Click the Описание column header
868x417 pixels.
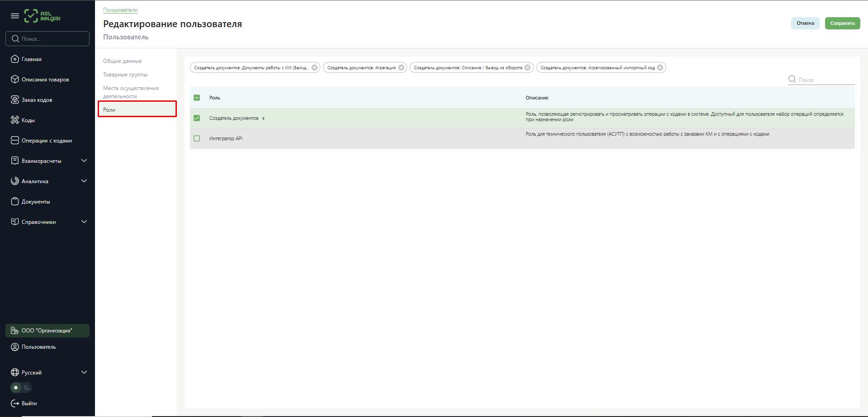(x=537, y=98)
